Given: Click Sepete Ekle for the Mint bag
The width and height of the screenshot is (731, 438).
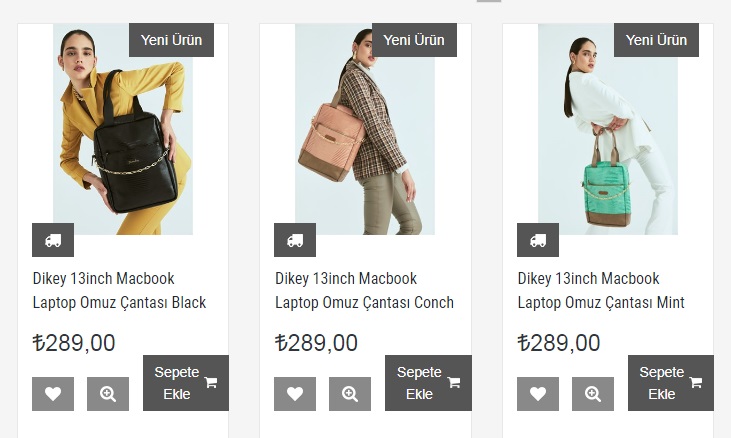Looking at the screenshot, I should (x=670, y=383).
